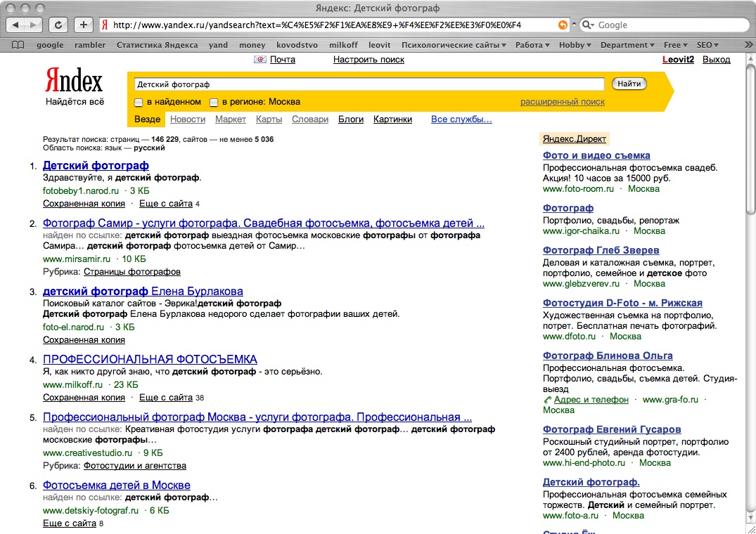Open the 'расширенный поиск' link
Screen dimensions: 756x534
(x=562, y=102)
